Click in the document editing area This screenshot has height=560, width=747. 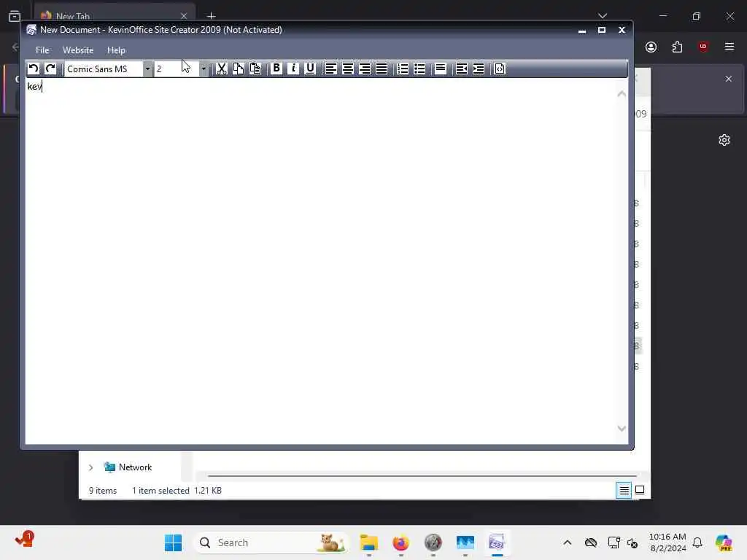[320, 261]
